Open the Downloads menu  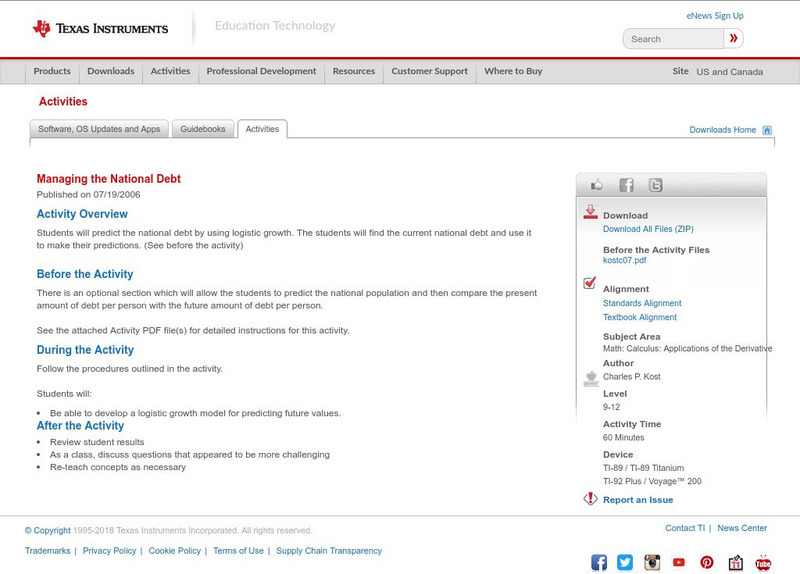pyautogui.click(x=111, y=71)
